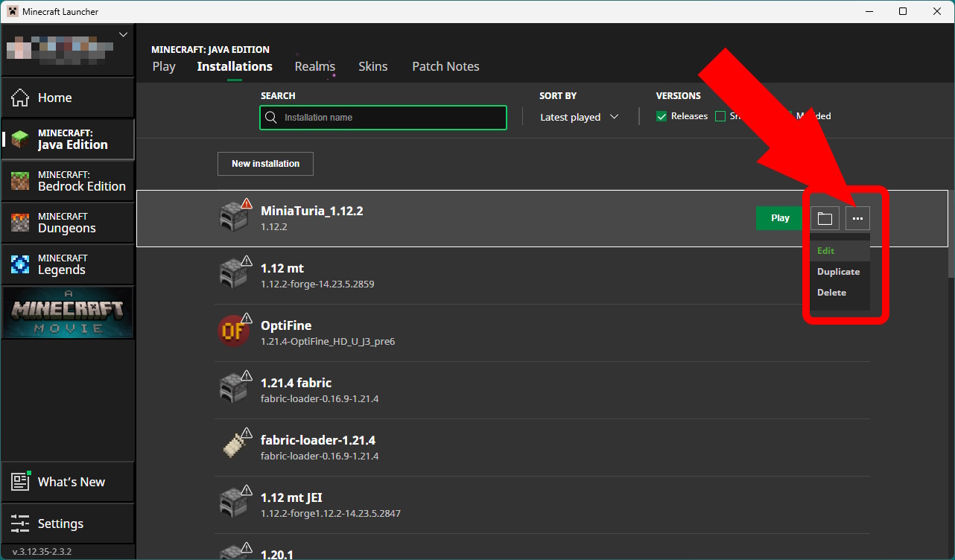Open Minecraft Legends from the sidebar
This screenshot has width=955, height=560.
pos(68,264)
